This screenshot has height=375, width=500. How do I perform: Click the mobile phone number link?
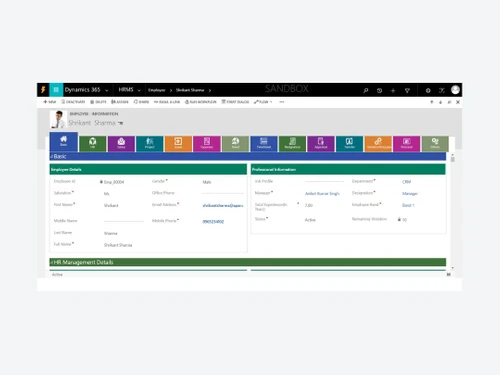coord(213,221)
